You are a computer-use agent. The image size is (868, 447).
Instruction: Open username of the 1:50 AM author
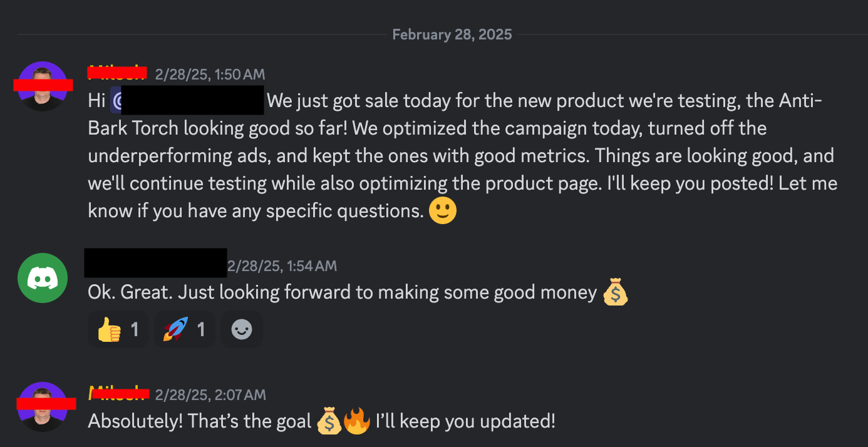point(117,73)
